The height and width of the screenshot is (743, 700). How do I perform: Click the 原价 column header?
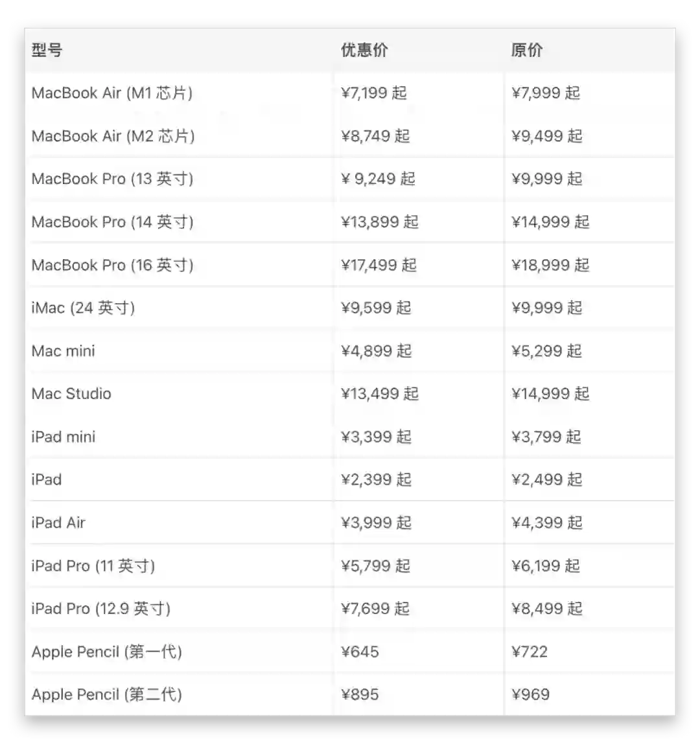(x=526, y=51)
